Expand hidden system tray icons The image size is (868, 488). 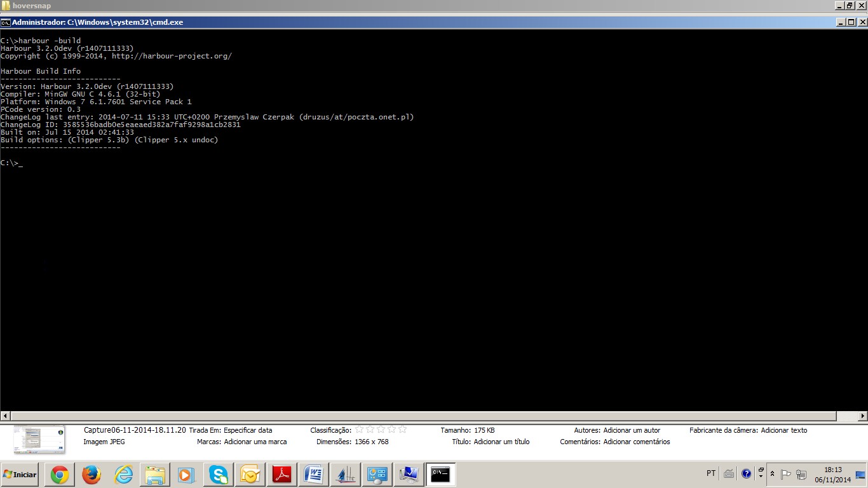coord(772,474)
